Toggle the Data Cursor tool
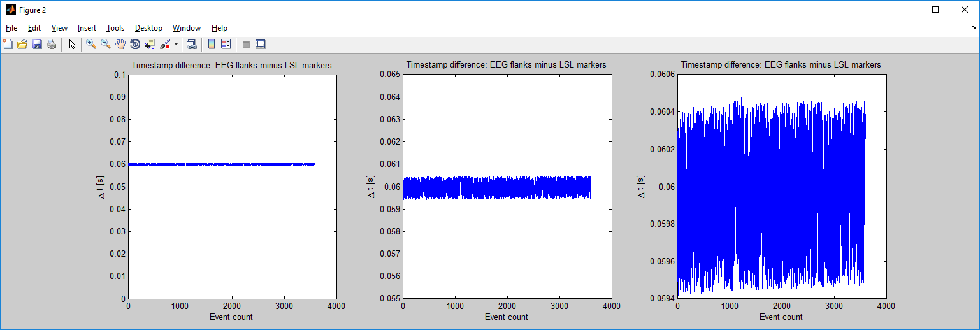 point(150,44)
